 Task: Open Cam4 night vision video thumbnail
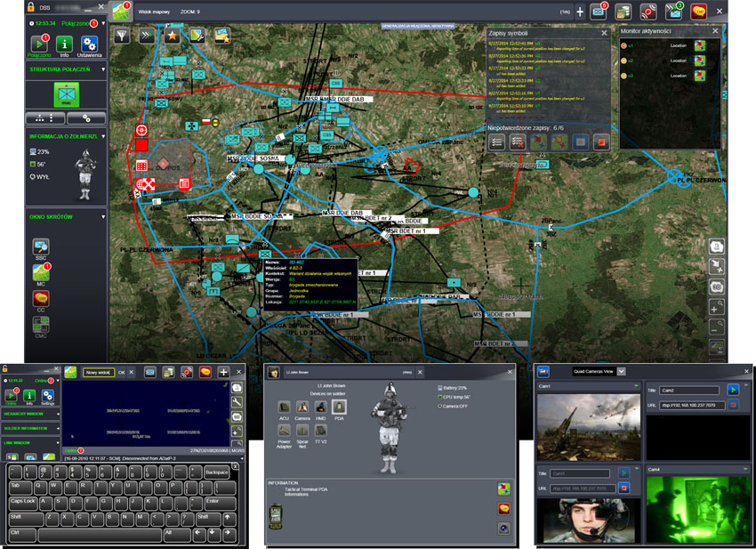[x=697, y=509]
